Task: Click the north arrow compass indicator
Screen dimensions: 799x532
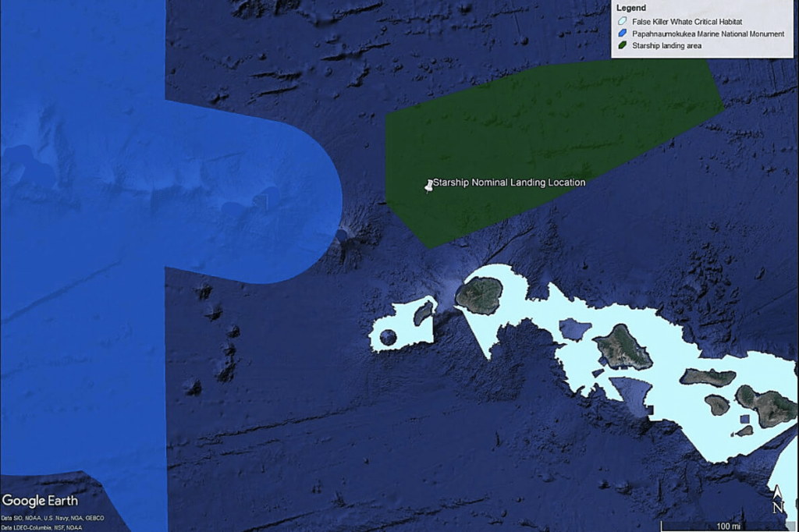Action: pos(777,499)
